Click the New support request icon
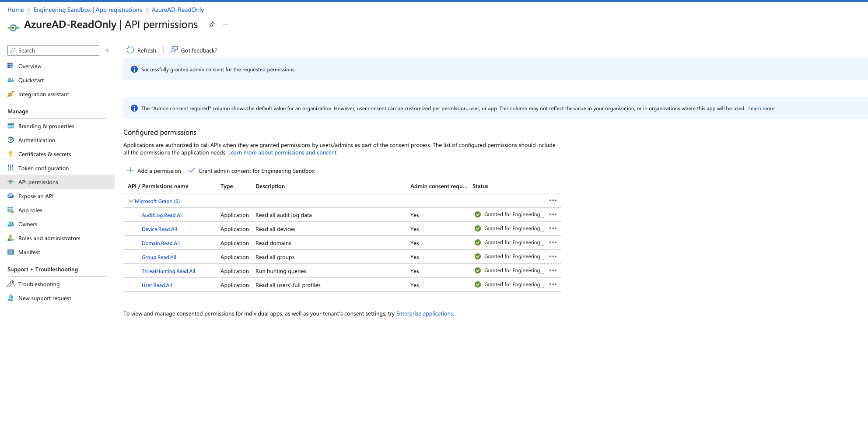Image resolution: width=868 pixels, height=435 pixels. point(10,298)
